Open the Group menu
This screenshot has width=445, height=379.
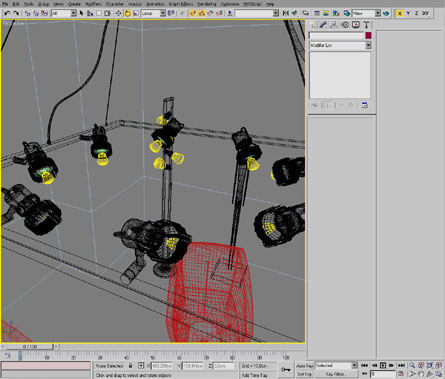[43, 4]
